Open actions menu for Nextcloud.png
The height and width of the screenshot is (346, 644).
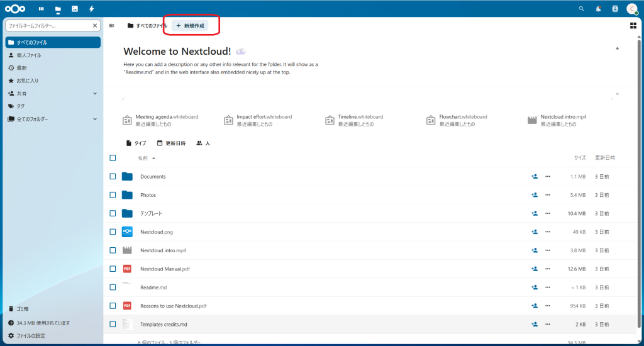coord(547,232)
